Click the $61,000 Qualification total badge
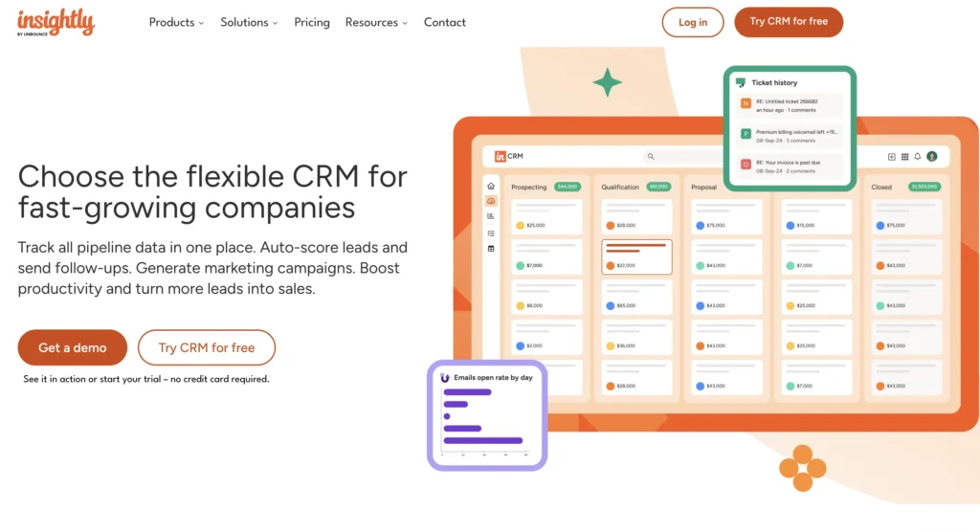Screen dimensions: 980x532 click(x=658, y=187)
